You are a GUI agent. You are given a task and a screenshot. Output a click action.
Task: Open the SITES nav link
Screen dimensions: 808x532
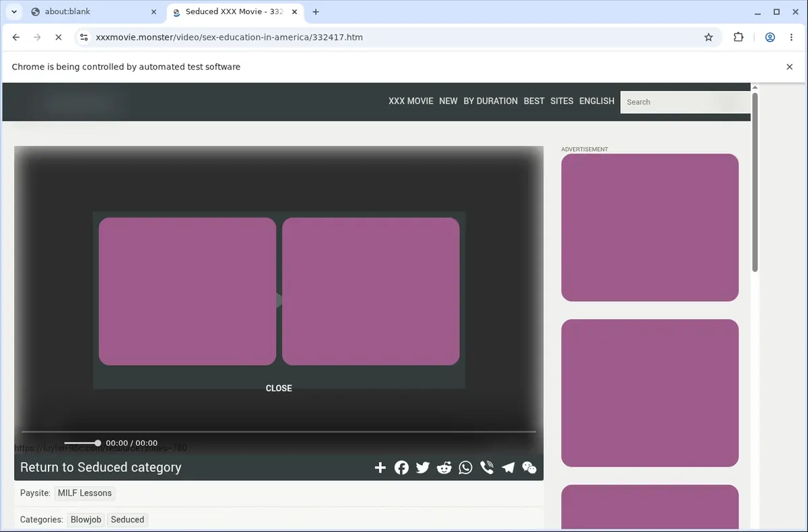tap(562, 101)
